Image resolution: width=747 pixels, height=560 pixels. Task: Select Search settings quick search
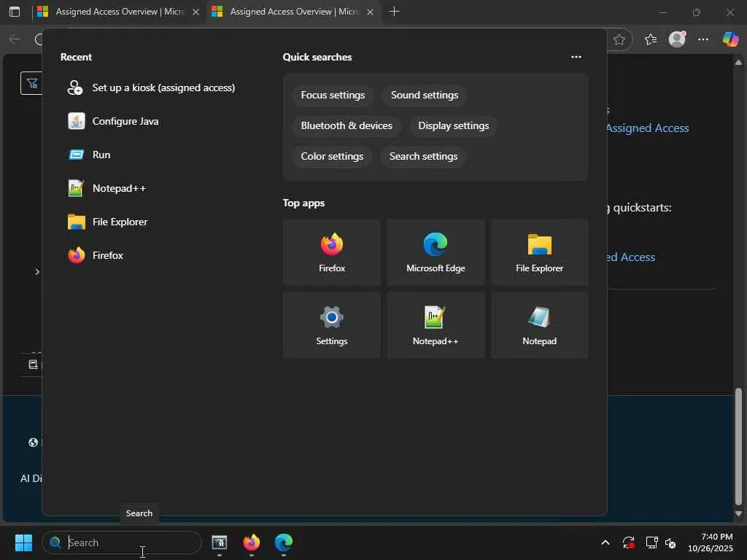424,156
